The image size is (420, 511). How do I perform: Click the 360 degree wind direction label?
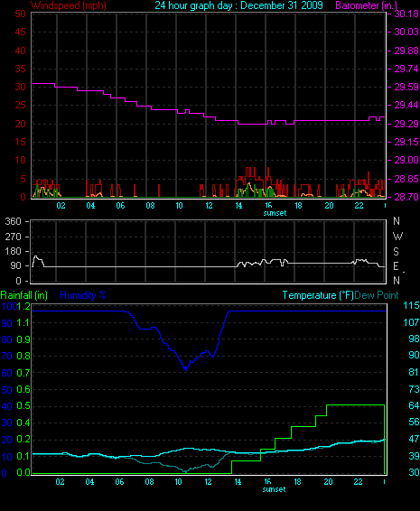click(x=13, y=221)
